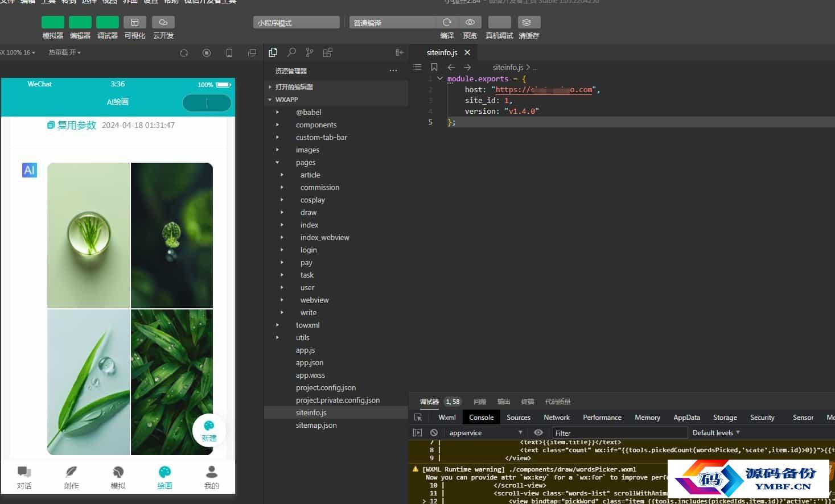Collapse the pages folder

(x=336, y=162)
